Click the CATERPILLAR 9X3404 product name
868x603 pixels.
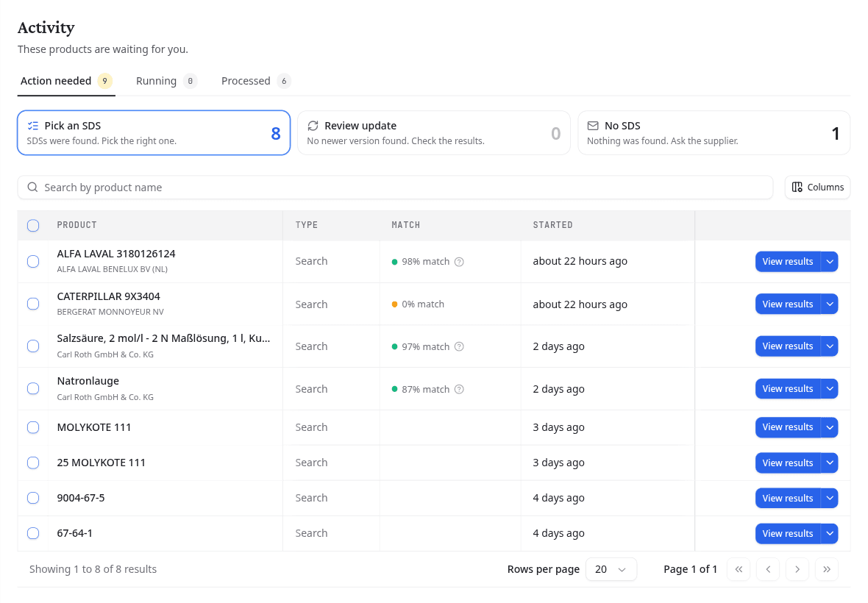coord(109,296)
